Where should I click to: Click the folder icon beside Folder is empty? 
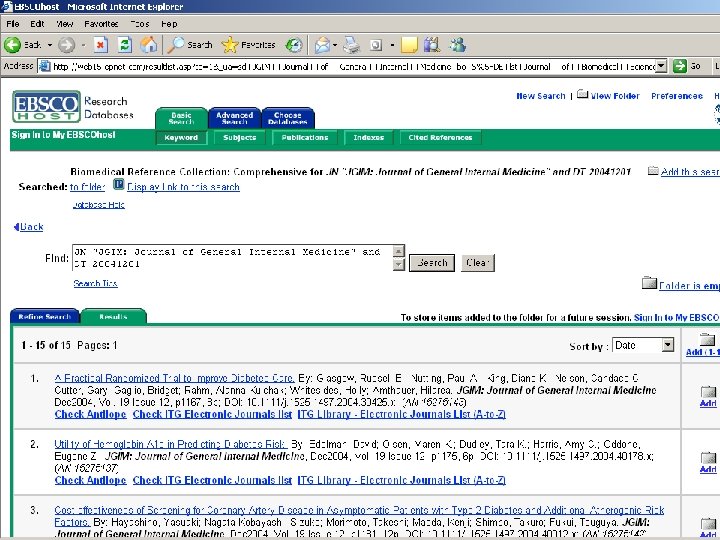(x=649, y=282)
